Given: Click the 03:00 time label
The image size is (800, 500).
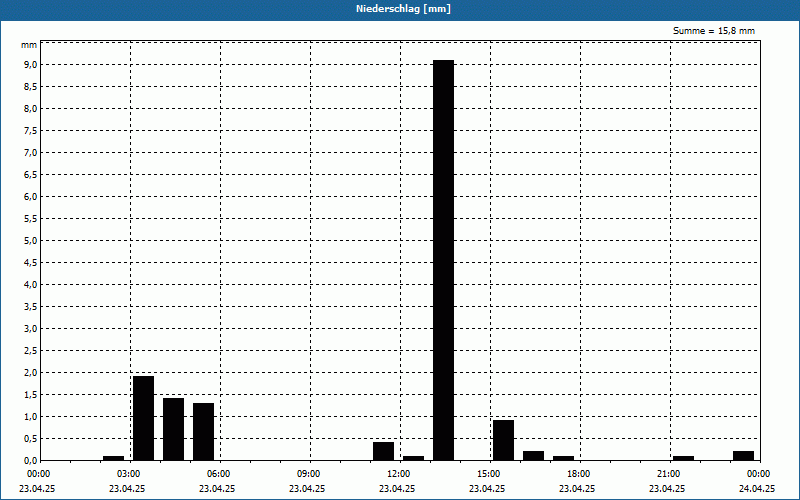Looking at the screenshot, I should 129,474.
